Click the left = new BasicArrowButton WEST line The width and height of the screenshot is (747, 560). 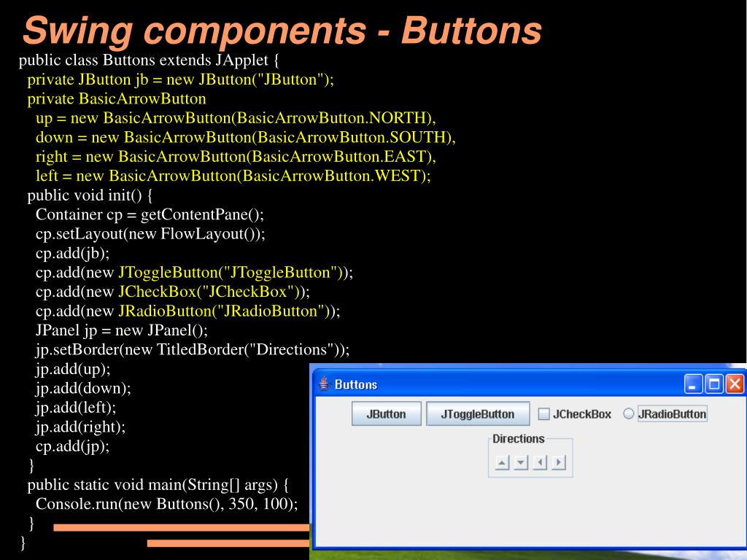[x=233, y=176]
